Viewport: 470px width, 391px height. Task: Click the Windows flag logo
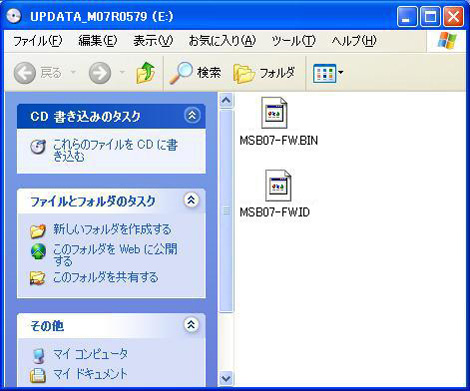click(x=447, y=41)
